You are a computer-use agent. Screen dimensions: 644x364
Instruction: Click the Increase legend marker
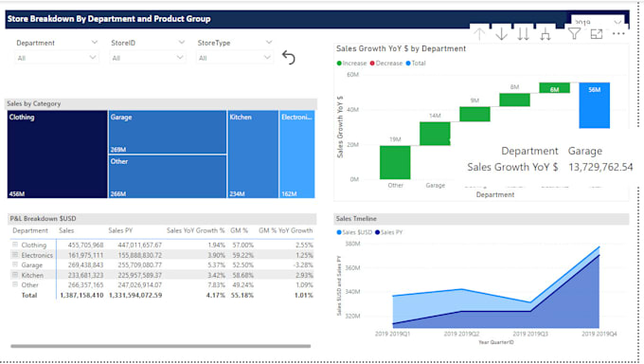pyautogui.click(x=339, y=64)
